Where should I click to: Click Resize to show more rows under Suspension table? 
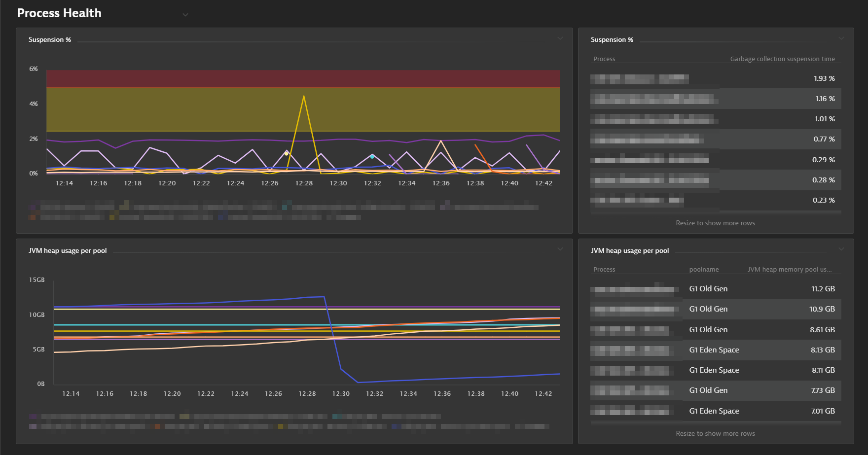click(x=715, y=223)
